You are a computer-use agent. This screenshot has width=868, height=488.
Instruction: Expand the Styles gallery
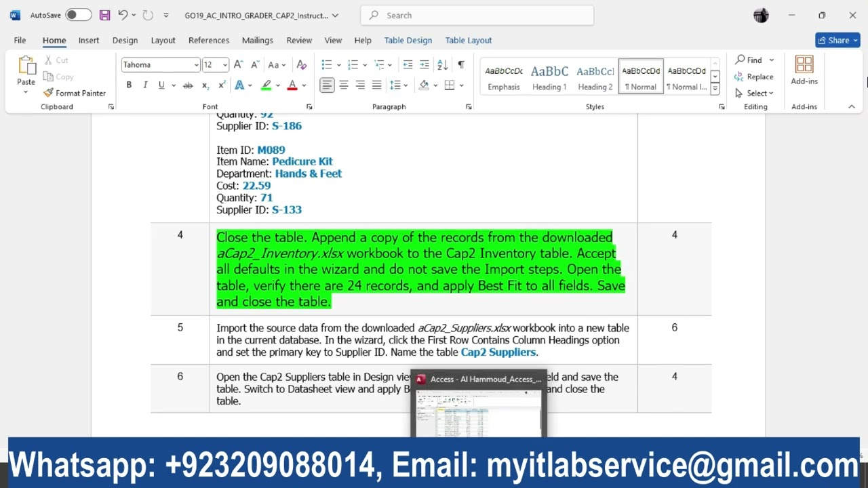715,89
